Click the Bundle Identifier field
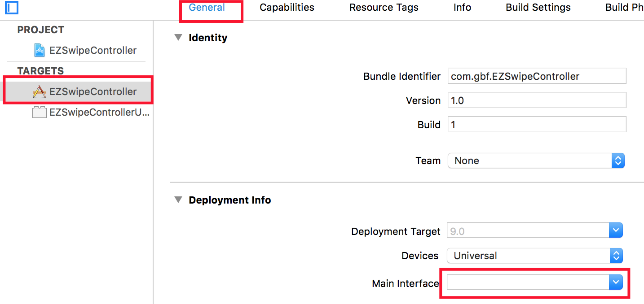The height and width of the screenshot is (304, 644). tap(537, 76)
